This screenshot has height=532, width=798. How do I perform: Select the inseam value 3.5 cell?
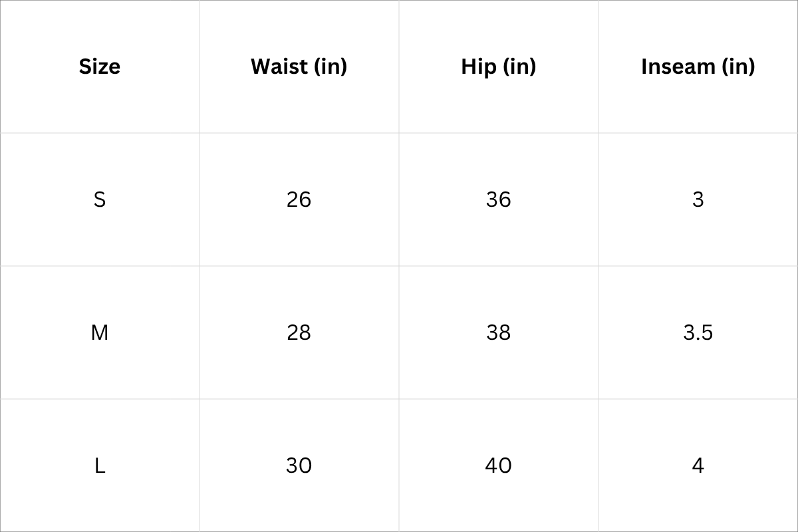698,332
